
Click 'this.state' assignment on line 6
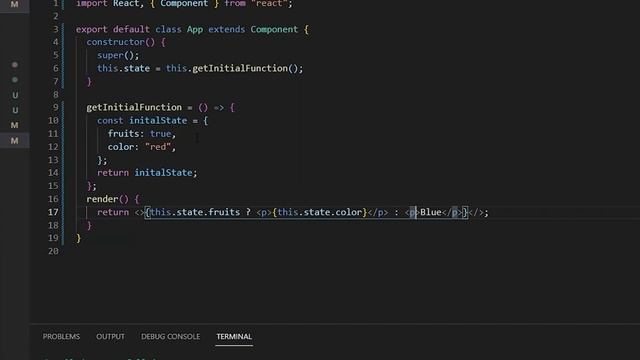pos(123,68)
